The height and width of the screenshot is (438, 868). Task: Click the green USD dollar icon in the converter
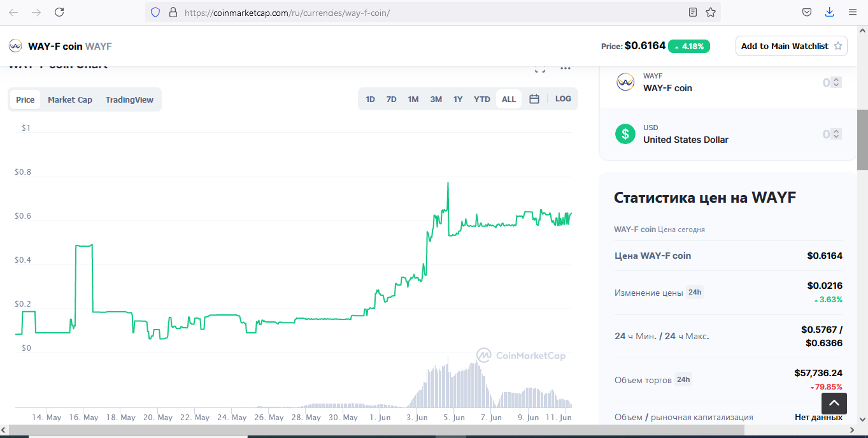click(x=625, y=134)
